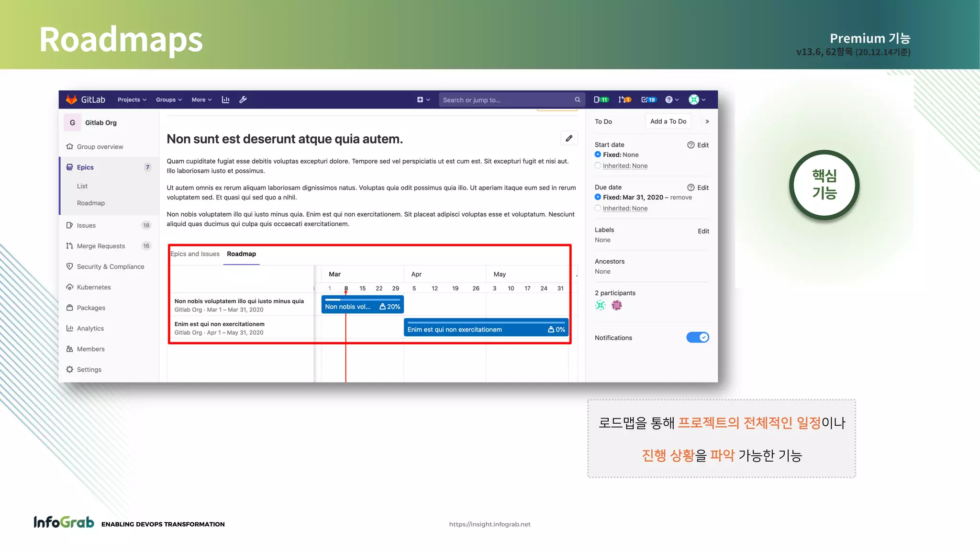Toggle the Notifications switch
The width and height of the screenshot is (980, 551).
(x=698, y=337)
